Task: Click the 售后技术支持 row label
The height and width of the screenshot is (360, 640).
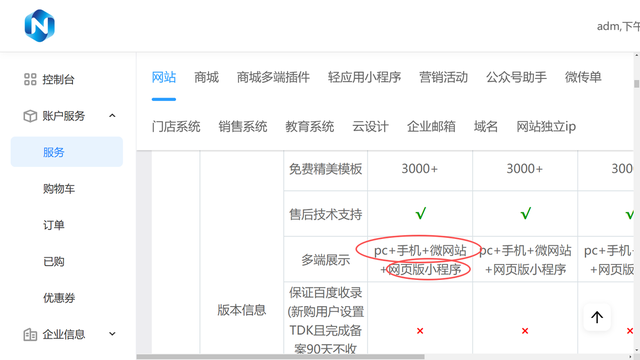Action: coord(326,214)
